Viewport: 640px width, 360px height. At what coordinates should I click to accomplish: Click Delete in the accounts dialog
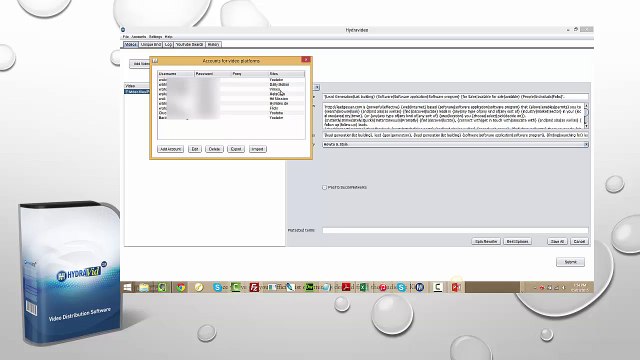coord(214,149)
